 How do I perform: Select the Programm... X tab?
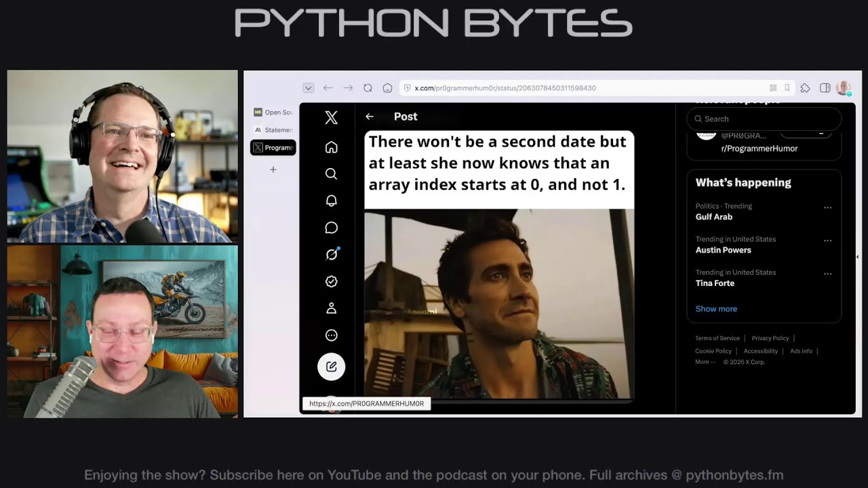(273, 148)
